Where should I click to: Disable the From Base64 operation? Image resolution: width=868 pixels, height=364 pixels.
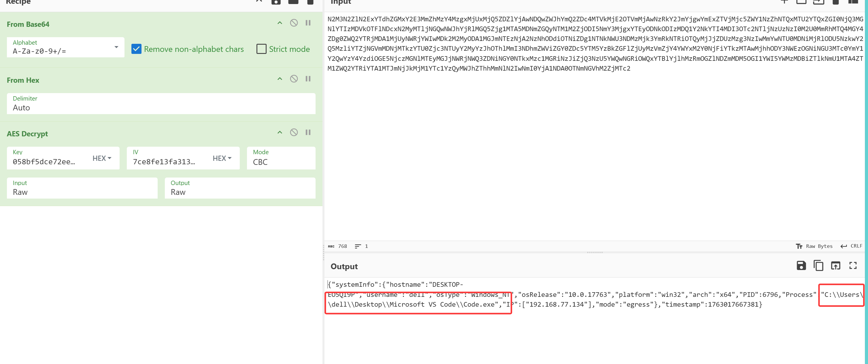tap(293, 23)
